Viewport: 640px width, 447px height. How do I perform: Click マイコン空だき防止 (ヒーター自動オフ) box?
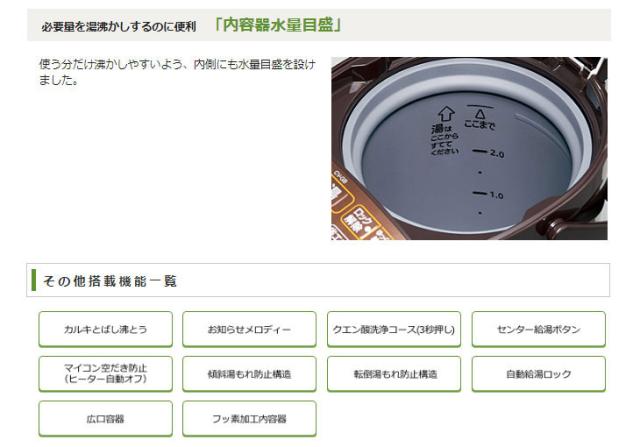tap(106, 374)
